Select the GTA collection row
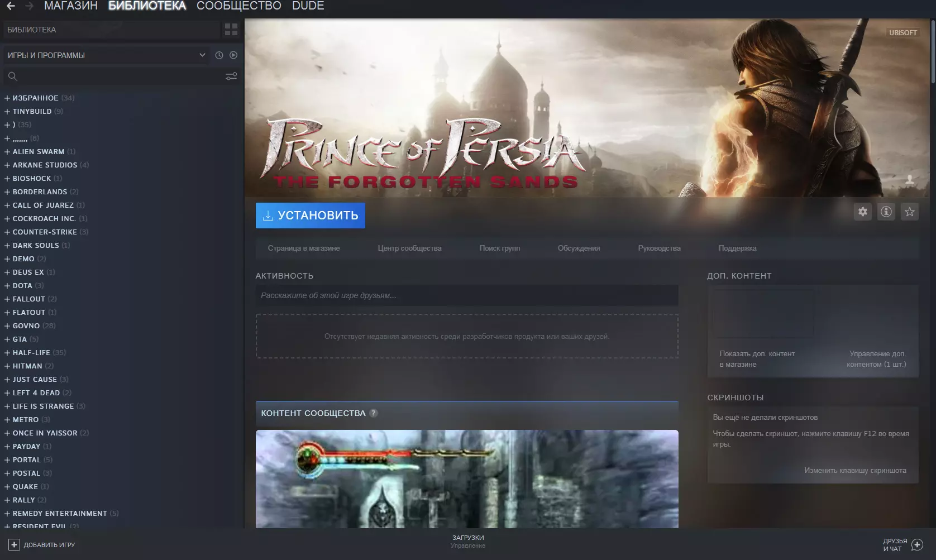The width and height of the screenshot is (936, 560). click(x=122, y=339)
